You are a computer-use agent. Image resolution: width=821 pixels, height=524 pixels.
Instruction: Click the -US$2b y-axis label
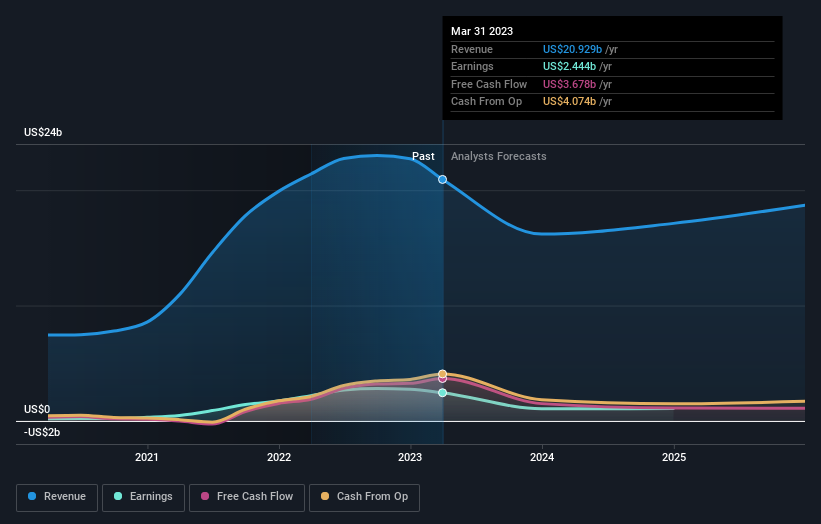tap(42, 432)
